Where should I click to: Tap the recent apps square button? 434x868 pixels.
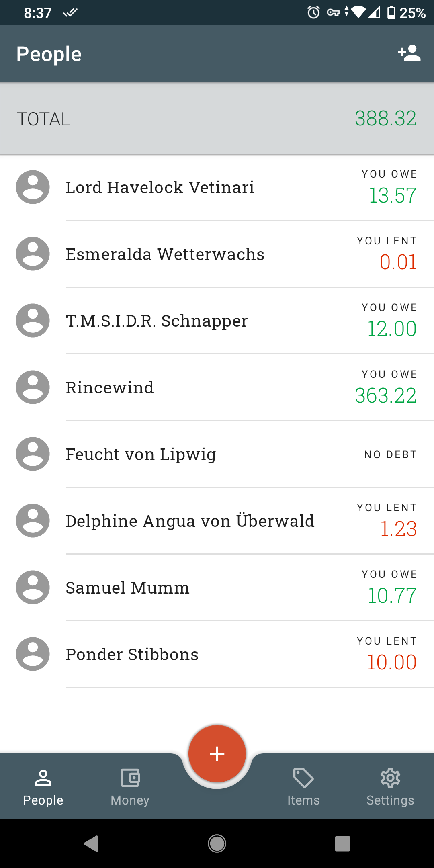click(x=342, y=843)
